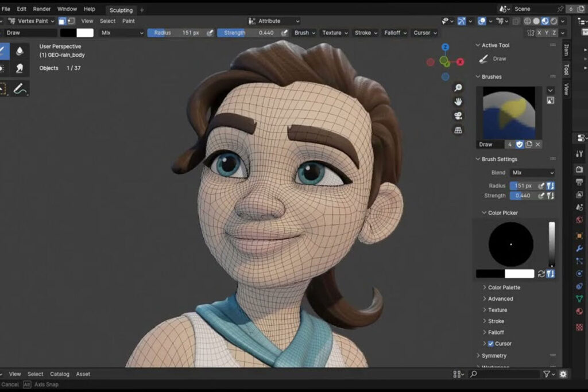This screenshot has height=392, width=588.
Task: Toggle the show overlays button
Action: point(482,21)
